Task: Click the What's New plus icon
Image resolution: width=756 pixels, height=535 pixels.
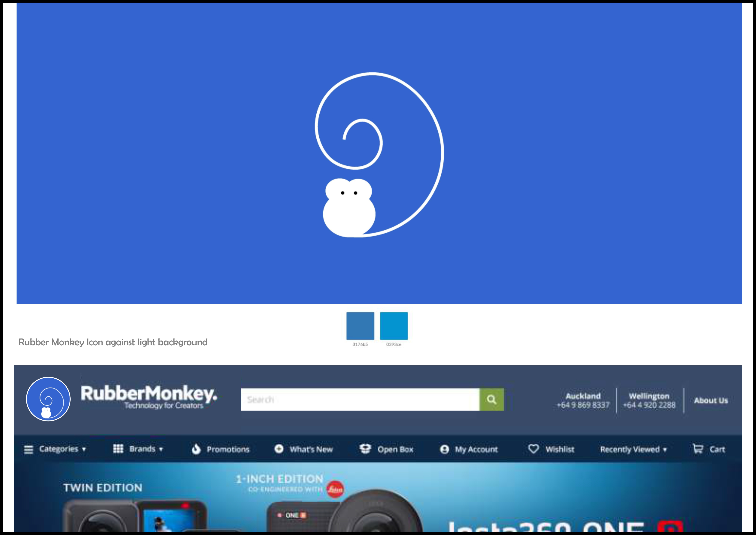Action: coord(279,449)
